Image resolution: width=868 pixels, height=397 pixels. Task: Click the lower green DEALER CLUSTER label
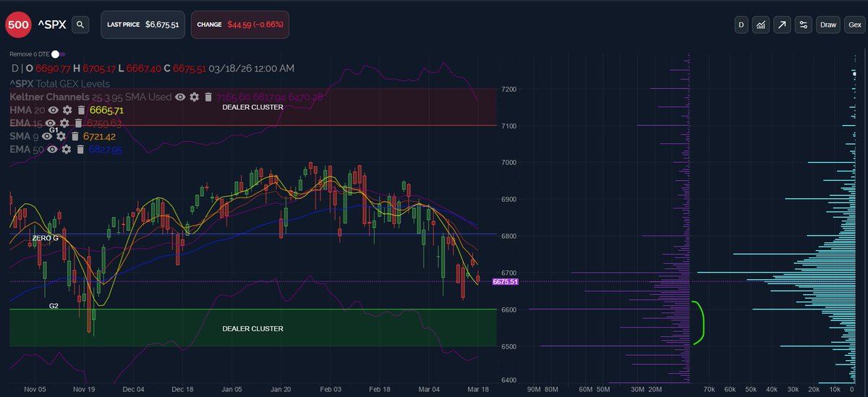(252, 328)
